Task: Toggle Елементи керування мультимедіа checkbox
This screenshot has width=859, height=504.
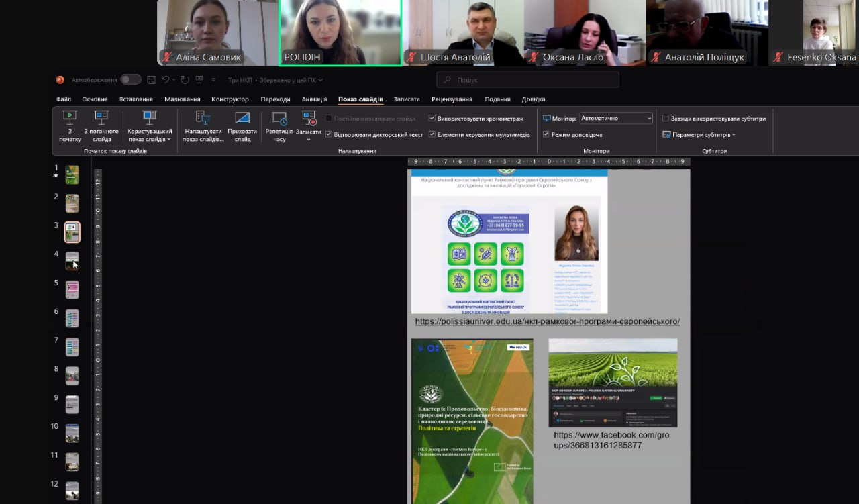Action: [432, 134]
